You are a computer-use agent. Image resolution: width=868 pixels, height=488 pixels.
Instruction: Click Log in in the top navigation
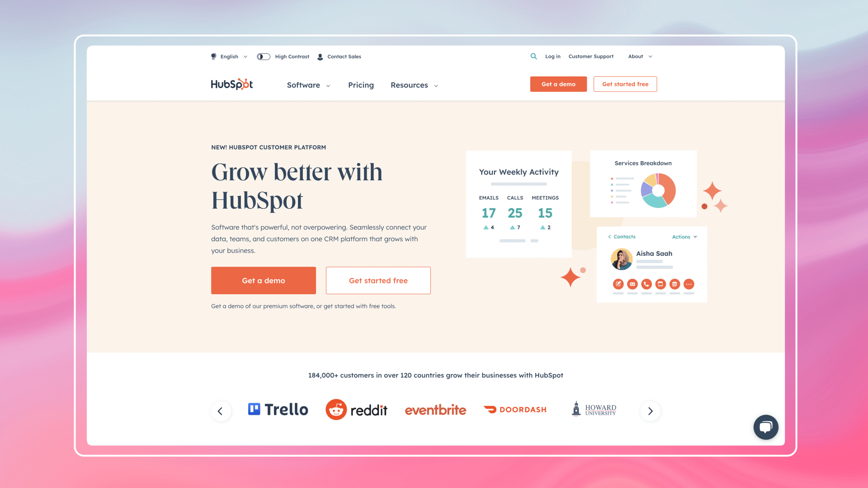[552, 56]
